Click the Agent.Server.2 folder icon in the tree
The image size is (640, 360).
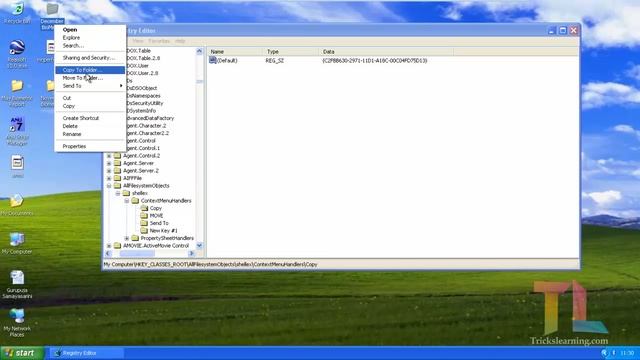pyautogui.click(x=118, y=171)
